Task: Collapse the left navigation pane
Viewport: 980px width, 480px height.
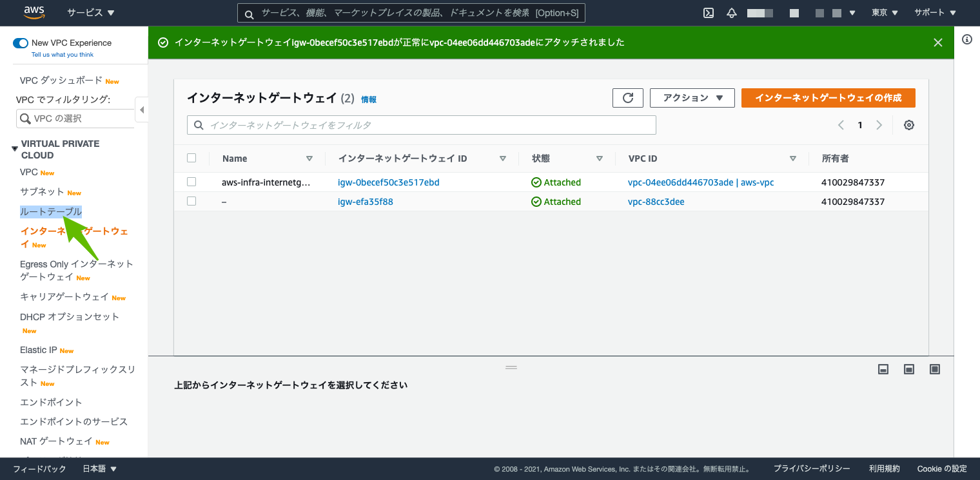Action: pos(142,110)
